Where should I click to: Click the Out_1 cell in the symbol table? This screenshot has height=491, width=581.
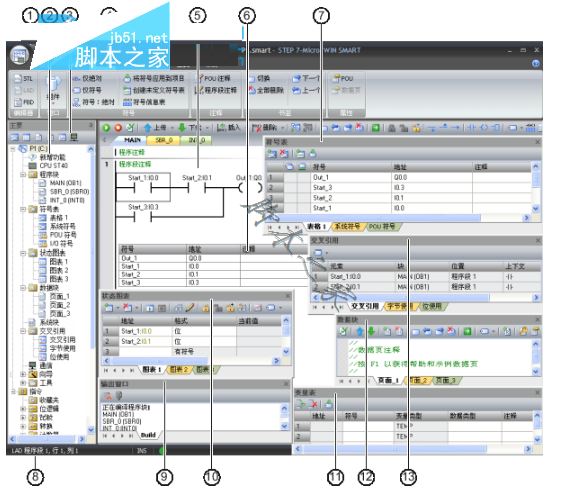[351, 178]
